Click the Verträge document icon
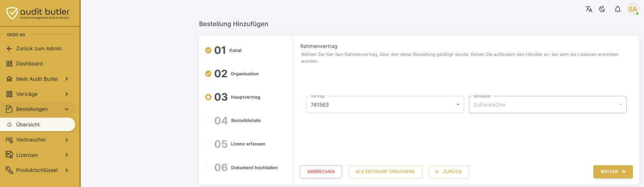This screenshot has height=187, width=644. pos(9,94)
